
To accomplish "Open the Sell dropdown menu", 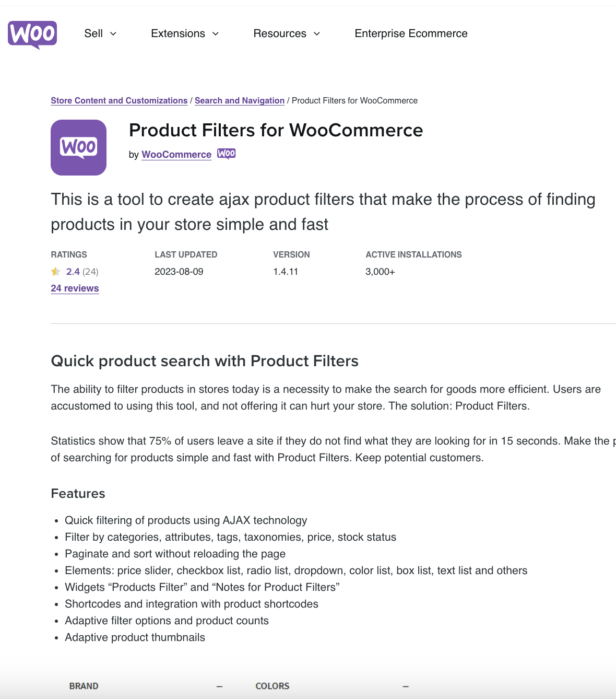I will click(x=94, y=33).
